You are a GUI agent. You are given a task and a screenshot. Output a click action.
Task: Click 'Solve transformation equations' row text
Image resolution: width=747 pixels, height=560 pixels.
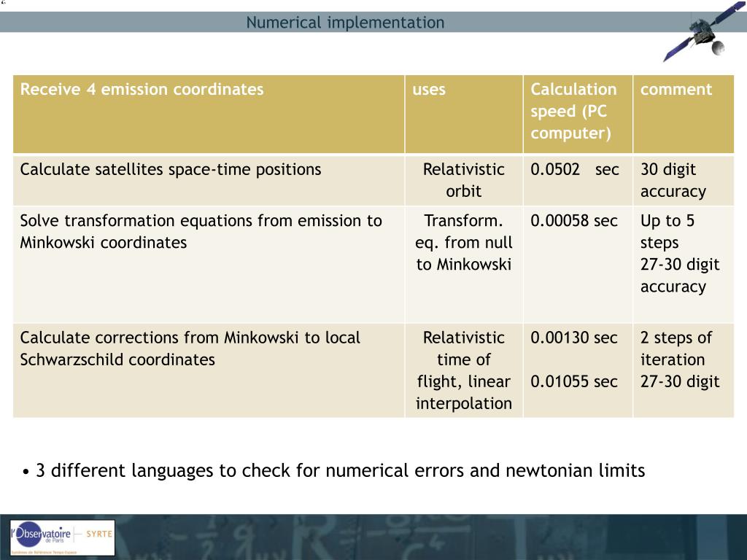click(x=201, y=231)
